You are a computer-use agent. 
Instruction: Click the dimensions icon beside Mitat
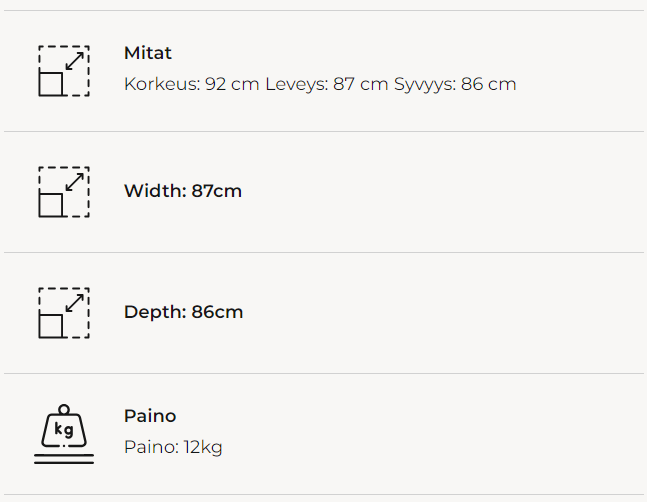[64, 71]
